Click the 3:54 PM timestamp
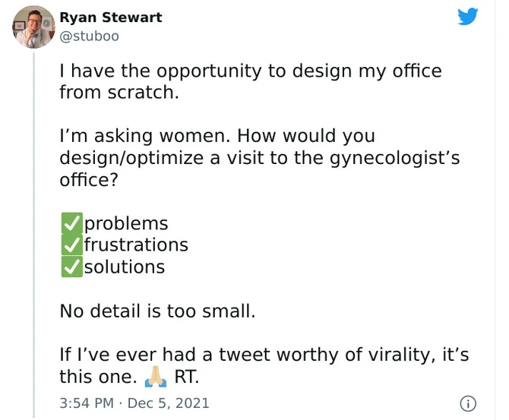Screen dimensions: 509x420 87,403
